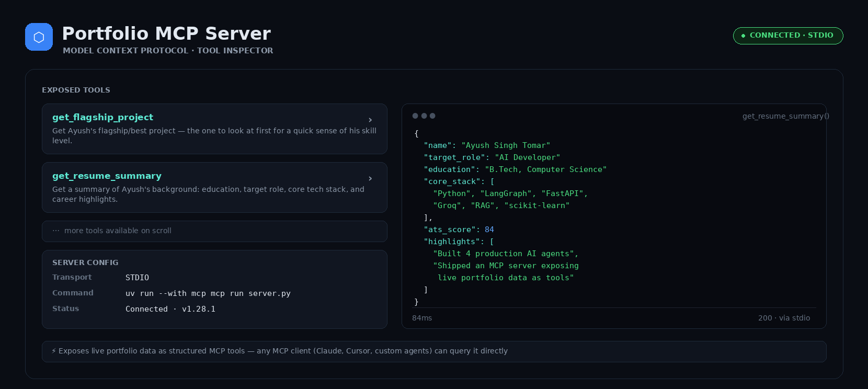Click the 200 · via stdio status
868x389 pixels.
point(784,318)
